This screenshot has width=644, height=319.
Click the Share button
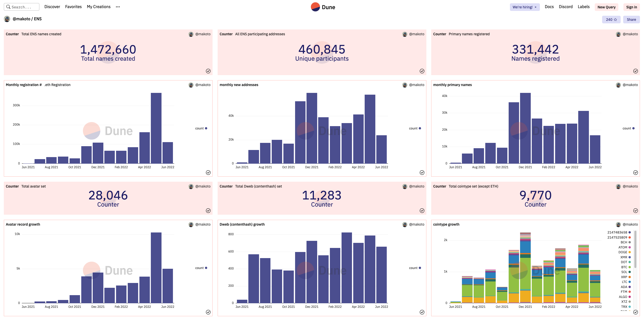click(631, 20)
